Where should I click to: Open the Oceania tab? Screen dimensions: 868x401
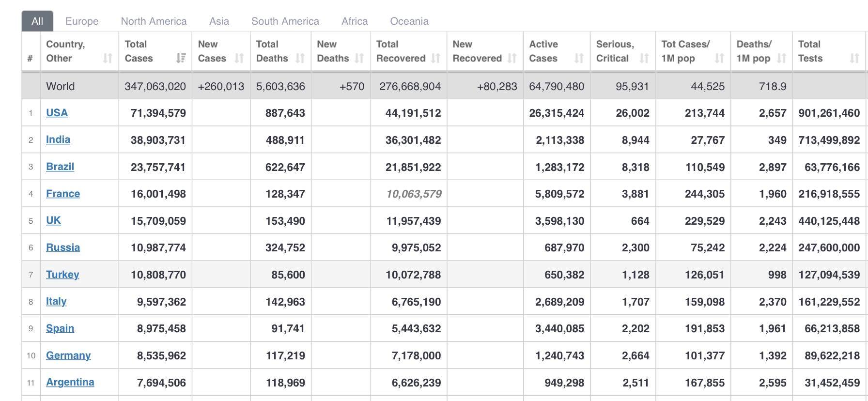click(409, 21)
